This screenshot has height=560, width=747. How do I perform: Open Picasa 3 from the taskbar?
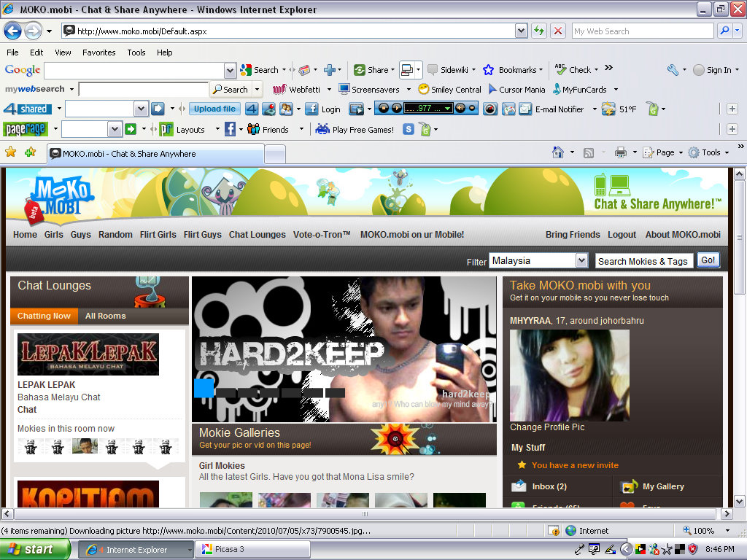tap(254, 549)
